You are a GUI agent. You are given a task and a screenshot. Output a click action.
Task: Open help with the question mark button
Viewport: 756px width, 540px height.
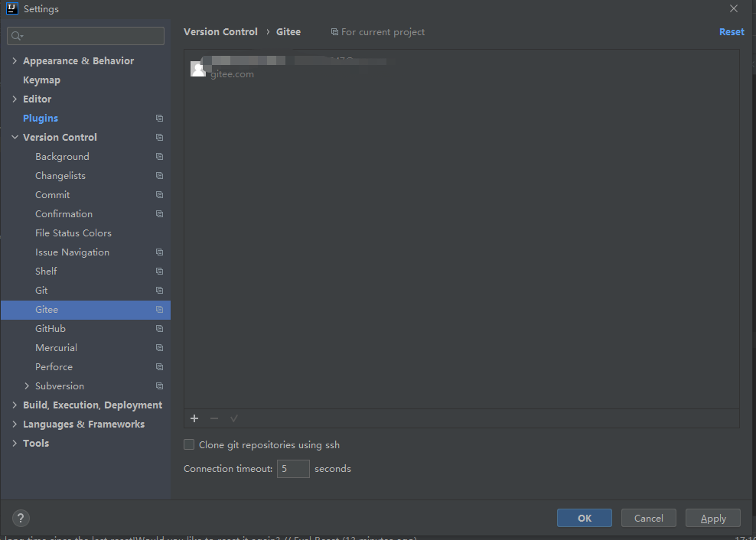pyautogui.click(x=21, y=519)
